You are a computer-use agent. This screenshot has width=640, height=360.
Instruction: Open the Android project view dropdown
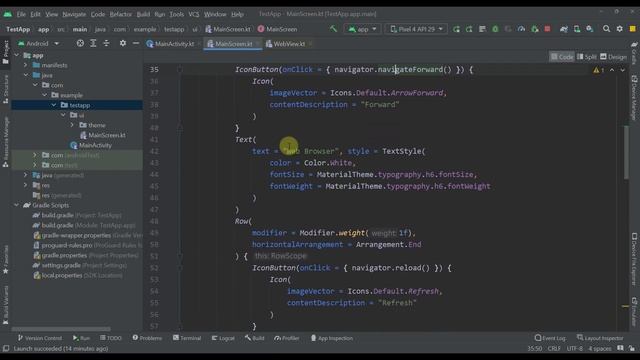tap(39, 43)
